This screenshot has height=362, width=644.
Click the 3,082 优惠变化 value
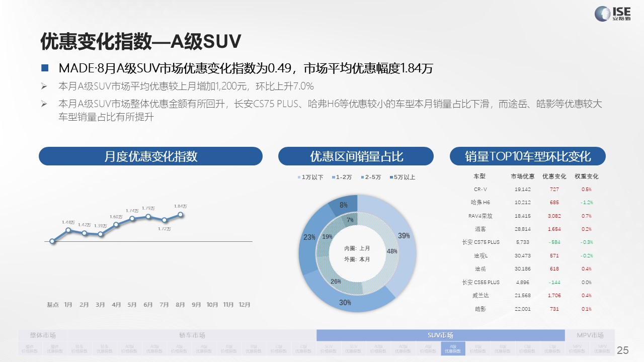554,216
